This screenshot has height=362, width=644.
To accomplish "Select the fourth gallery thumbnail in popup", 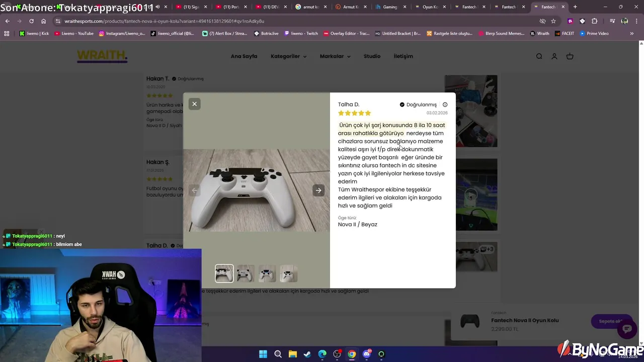I will [x=289, y=274].
